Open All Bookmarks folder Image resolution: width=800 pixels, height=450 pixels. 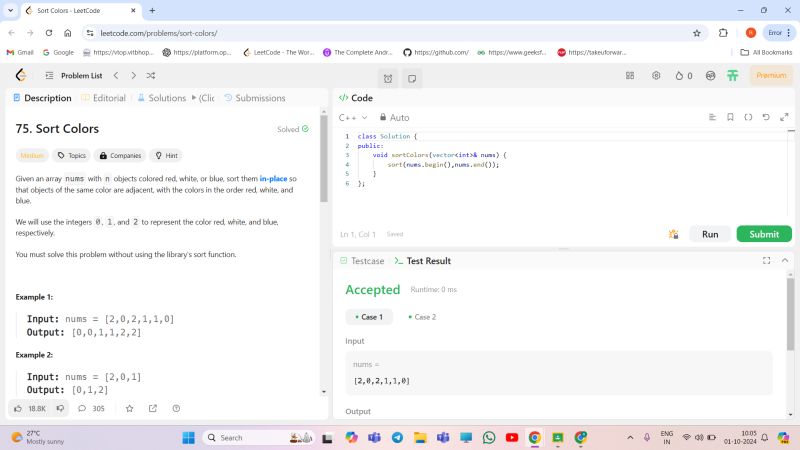tap(766, 53)
